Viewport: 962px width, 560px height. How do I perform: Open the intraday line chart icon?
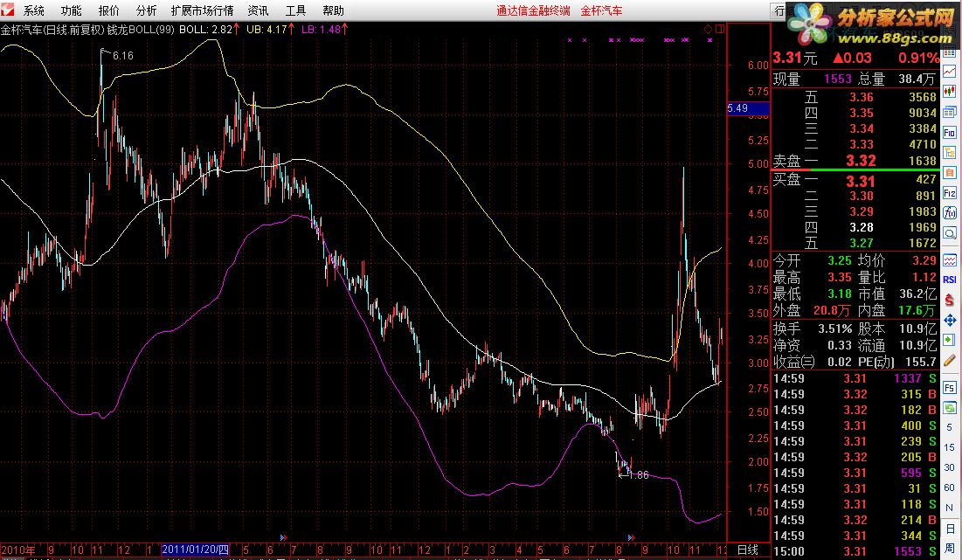tap(949, 73)
